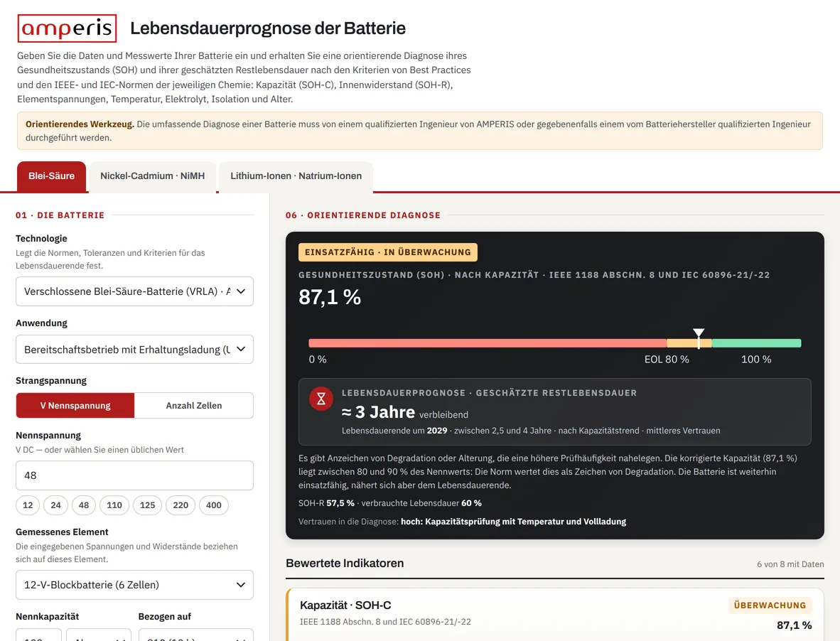The width and height of the screenshot is (840, 641).
Task: Click the hourglass remaining-life icon
Action: pyautogui.click(x=321, y=399)
